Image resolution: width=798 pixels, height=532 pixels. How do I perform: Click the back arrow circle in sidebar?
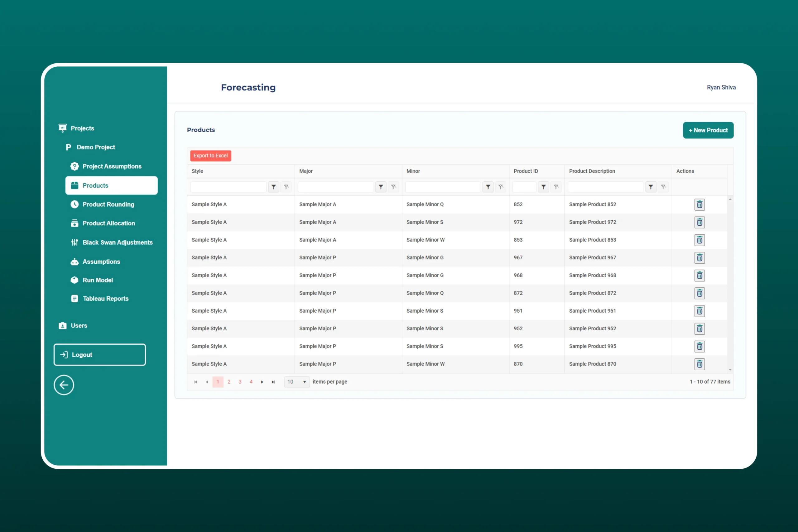pos(64,385)
